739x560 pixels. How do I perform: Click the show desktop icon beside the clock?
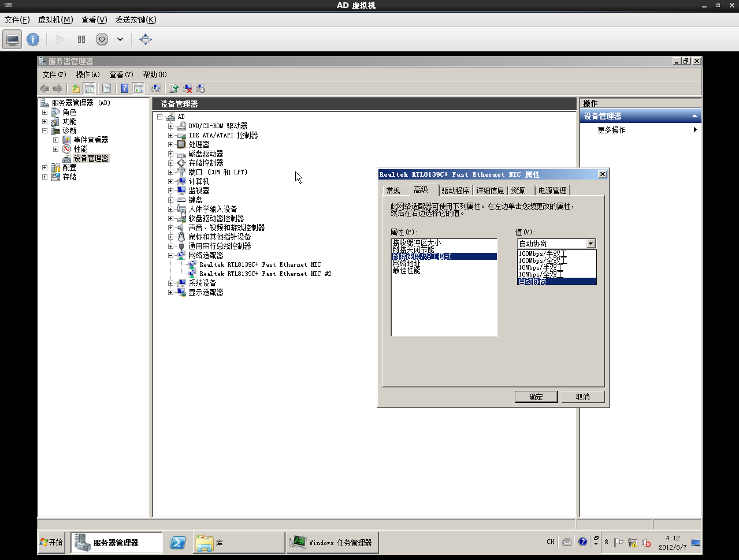tap(696, 543)
